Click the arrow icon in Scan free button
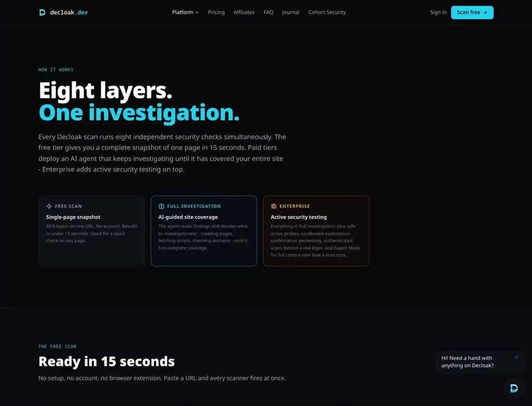Viewport: 532px width, 406px height. point(485,12)
